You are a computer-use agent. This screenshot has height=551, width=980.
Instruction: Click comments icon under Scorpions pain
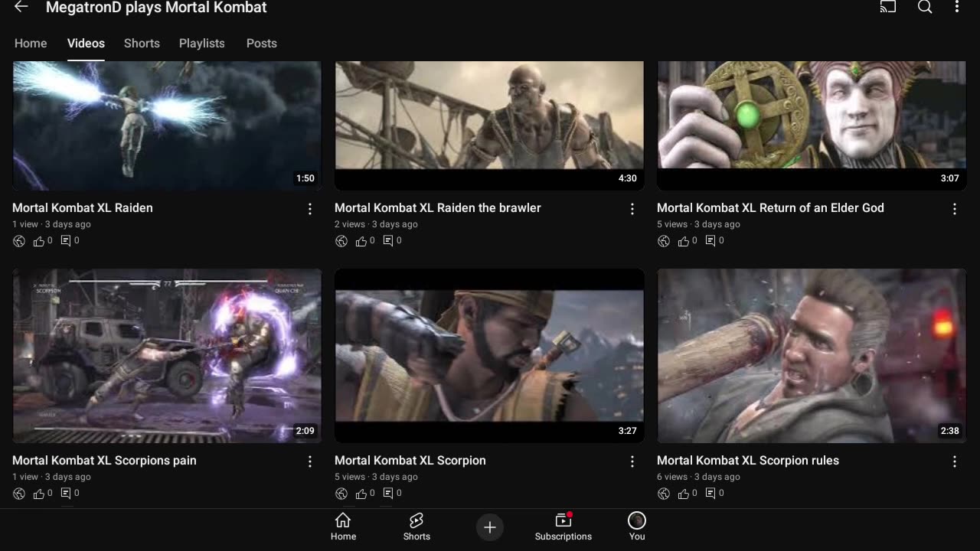[x=66, y=494]
